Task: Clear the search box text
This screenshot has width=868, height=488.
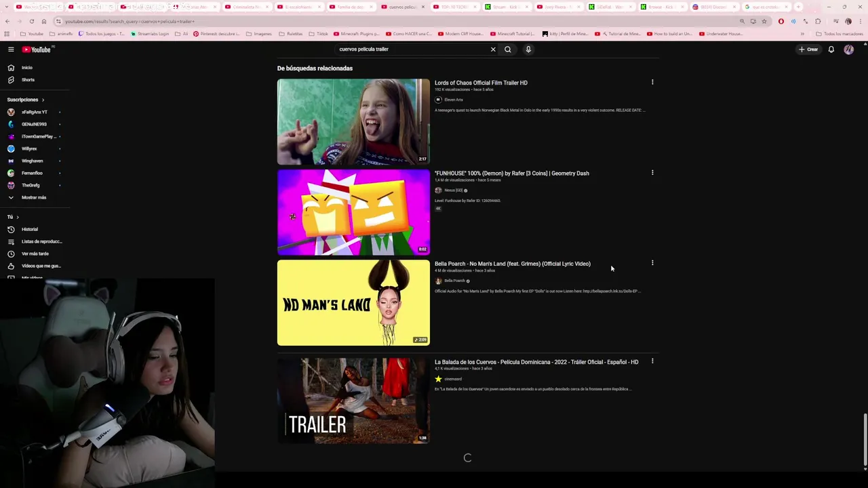Action: click(x=493, y=49)
